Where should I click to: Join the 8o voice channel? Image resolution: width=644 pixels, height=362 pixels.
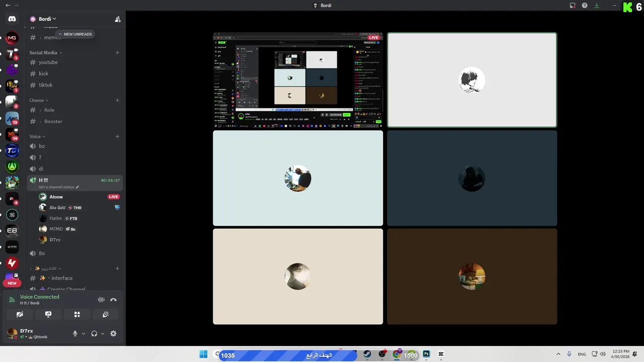coord(74,253)
